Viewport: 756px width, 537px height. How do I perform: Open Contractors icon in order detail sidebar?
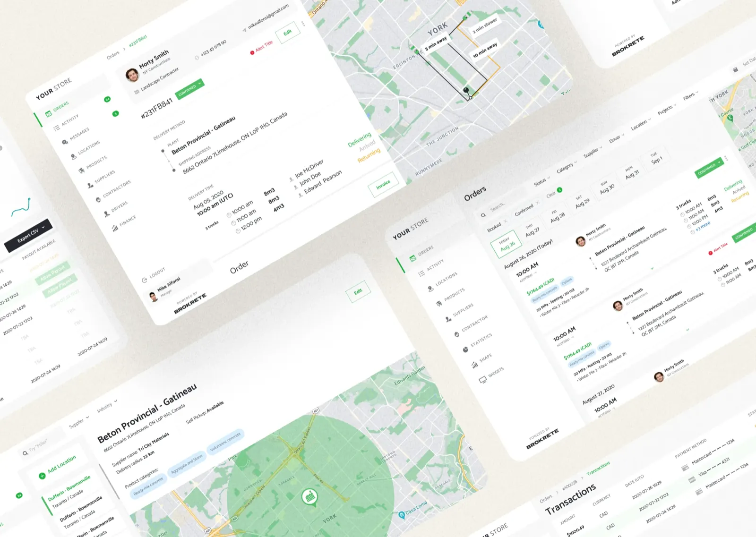[98, 200]
